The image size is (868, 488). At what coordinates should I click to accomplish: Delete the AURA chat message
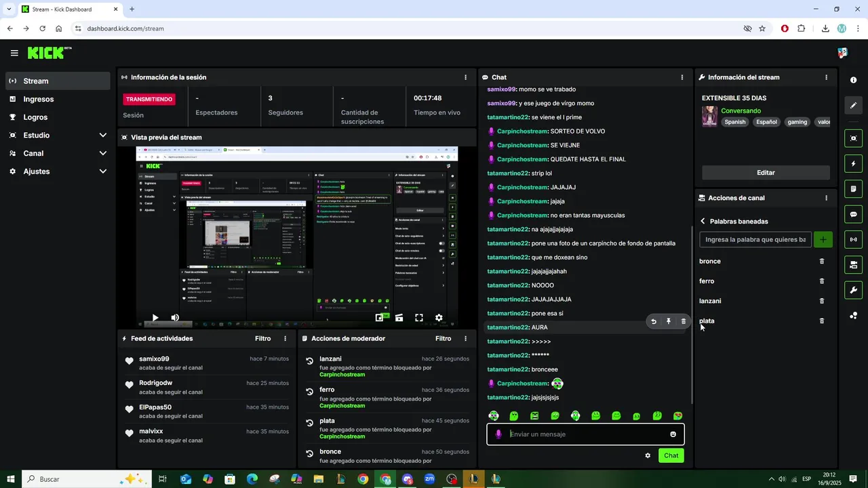click(683, 322)
